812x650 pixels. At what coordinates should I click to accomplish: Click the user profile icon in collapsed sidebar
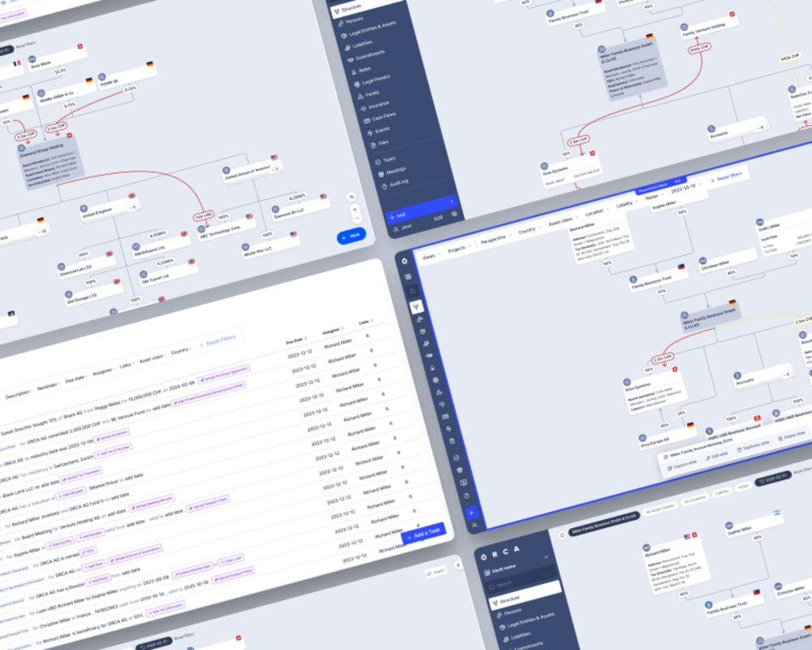coord(474,526)
